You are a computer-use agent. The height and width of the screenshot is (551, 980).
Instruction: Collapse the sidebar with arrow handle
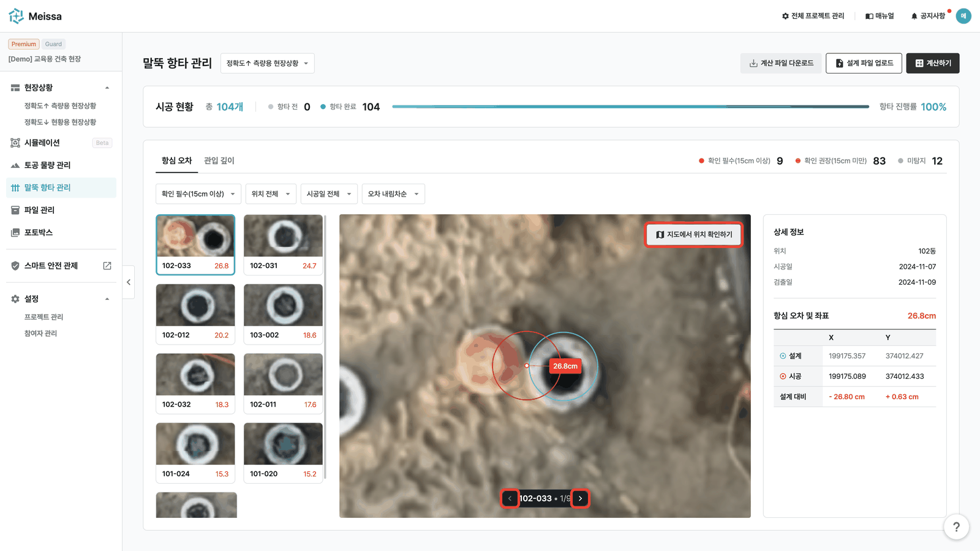click(129, 282)
